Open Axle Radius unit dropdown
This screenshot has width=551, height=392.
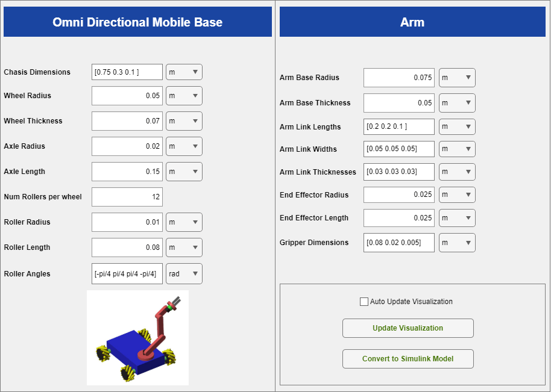(x=184, y=146)
